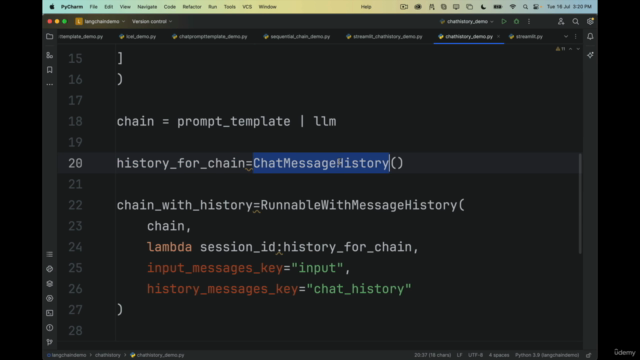Switch to sequential_chain_demo.py tab
640x360 pixels.
coord(297,36)
